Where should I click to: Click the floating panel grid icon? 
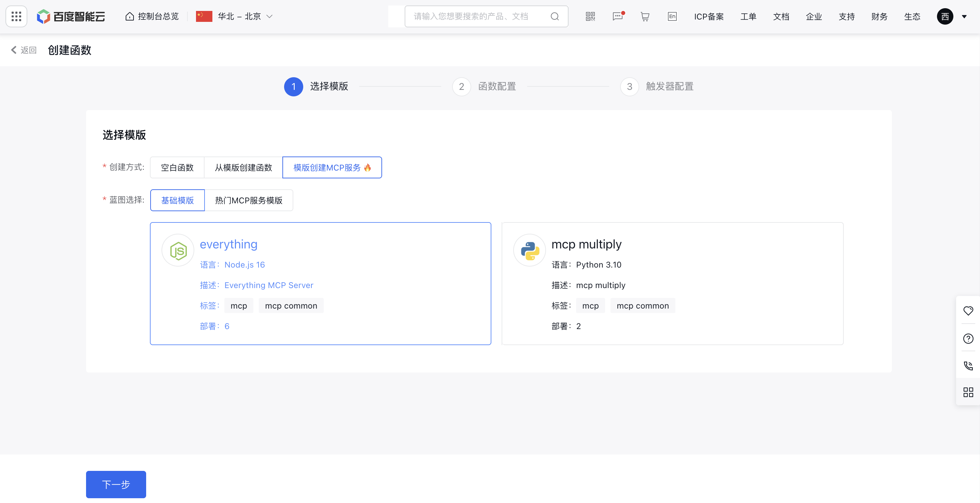click(x=968, y=392)
